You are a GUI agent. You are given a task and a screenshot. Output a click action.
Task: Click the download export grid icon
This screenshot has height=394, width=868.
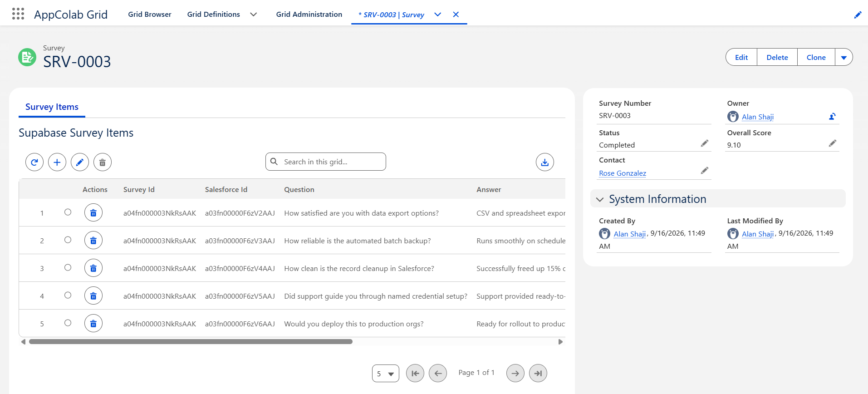click(545, 162)
